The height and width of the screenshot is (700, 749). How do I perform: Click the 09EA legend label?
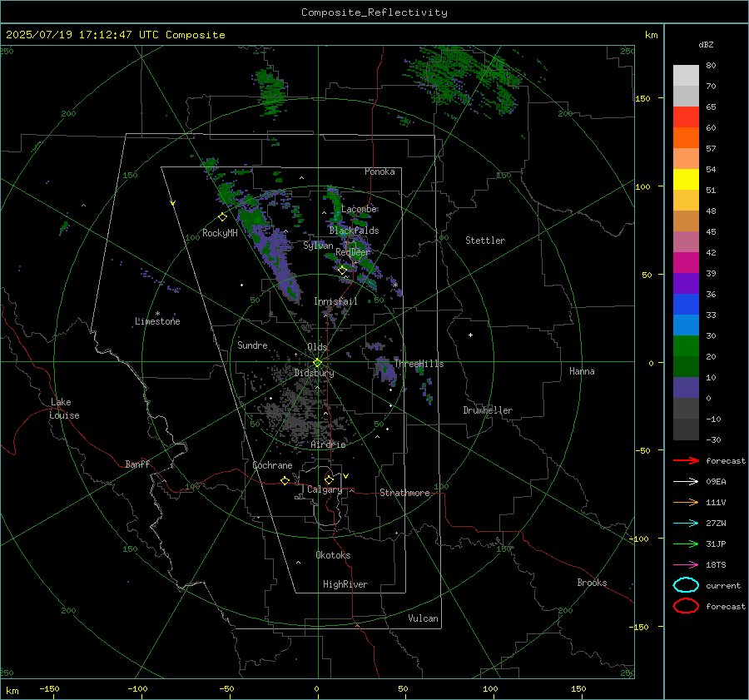click(716, 482)
